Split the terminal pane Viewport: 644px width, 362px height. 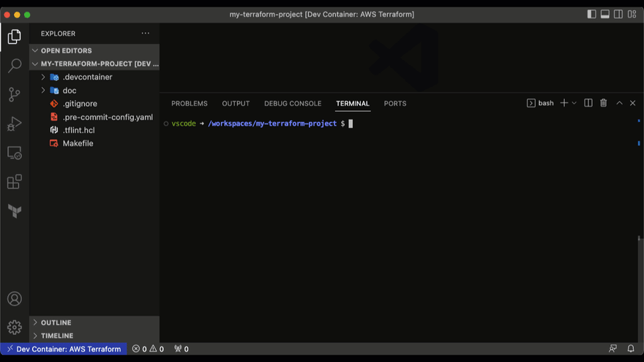[x=588, y=103]
